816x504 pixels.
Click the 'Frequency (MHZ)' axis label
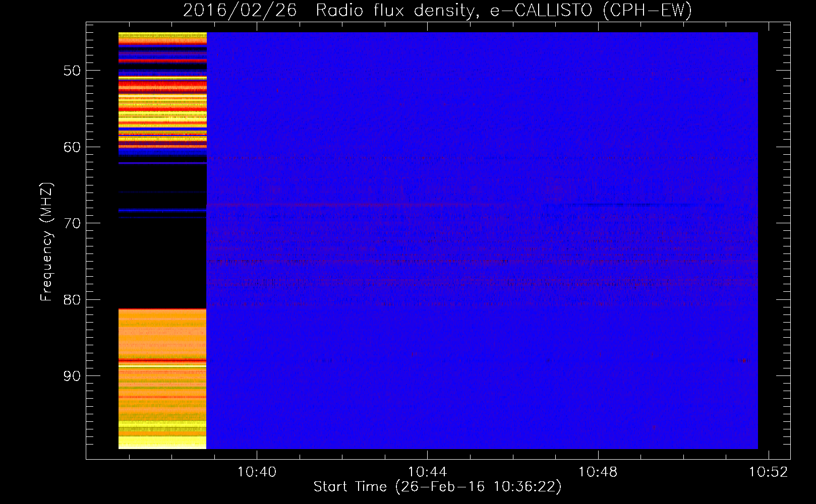(x=46, y=242)
